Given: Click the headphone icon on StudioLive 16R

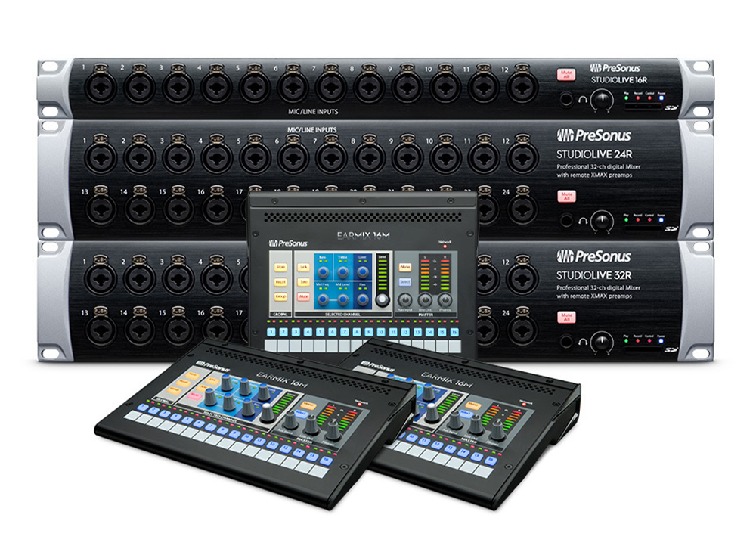Looking at the screenshot, I should [x=582, y=100].
